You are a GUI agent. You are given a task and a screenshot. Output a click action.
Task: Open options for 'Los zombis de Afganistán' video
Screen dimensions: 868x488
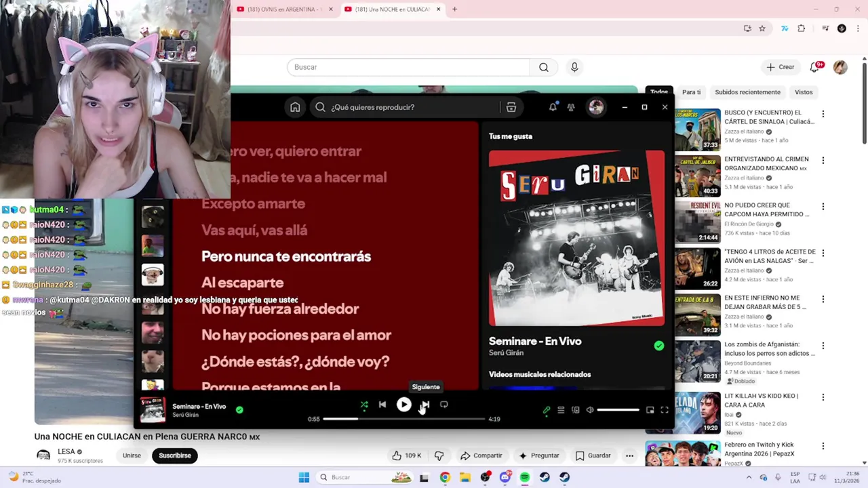click(x=823, y=346)
